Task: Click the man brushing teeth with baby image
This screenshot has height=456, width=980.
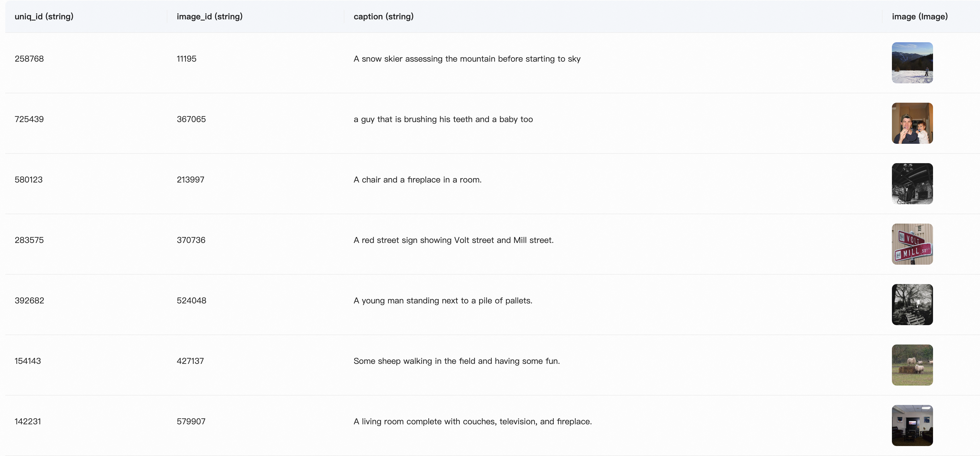Action: pos(912,123)
